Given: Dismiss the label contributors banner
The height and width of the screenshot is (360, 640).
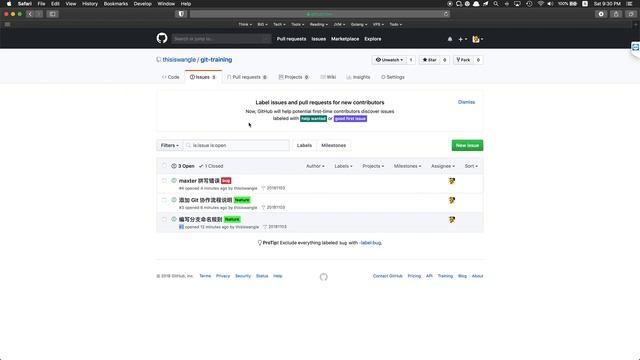Looking at the screenshot, I should (466, 102).
